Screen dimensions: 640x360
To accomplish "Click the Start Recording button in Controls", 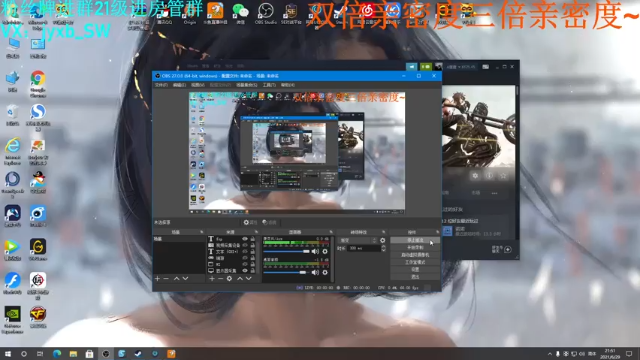I will tap(415, 247).
